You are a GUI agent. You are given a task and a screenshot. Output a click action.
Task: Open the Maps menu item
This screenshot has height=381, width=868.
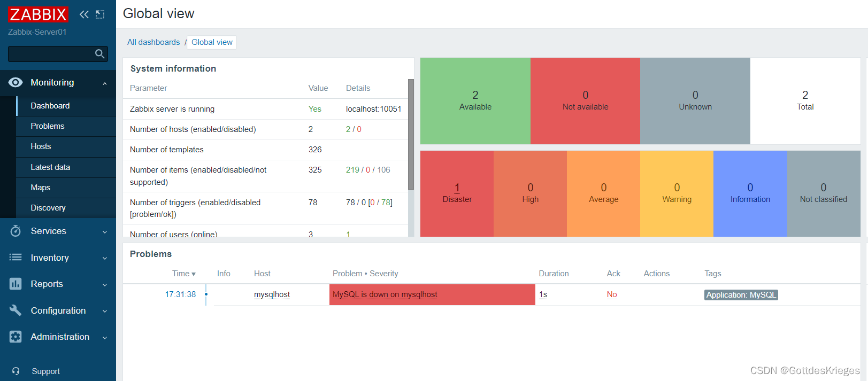click(x=66, y=188)
